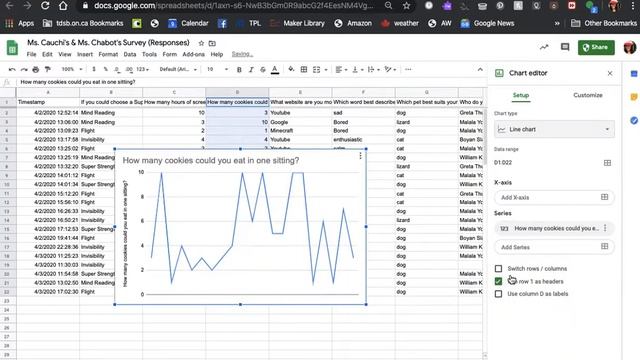This screenshot has height=360, width=640.
Task: Star the spreadsheet document
Action: point(201,43)
